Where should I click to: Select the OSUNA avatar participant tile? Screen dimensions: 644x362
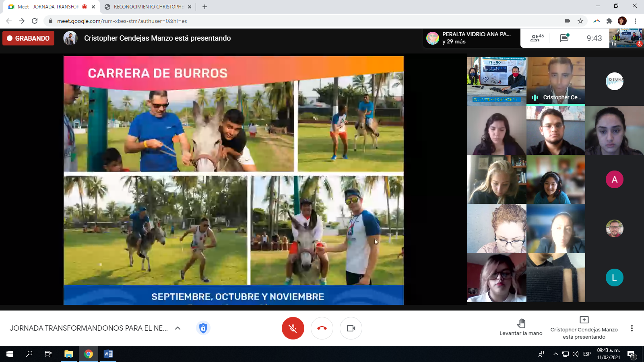coord(615,81)
